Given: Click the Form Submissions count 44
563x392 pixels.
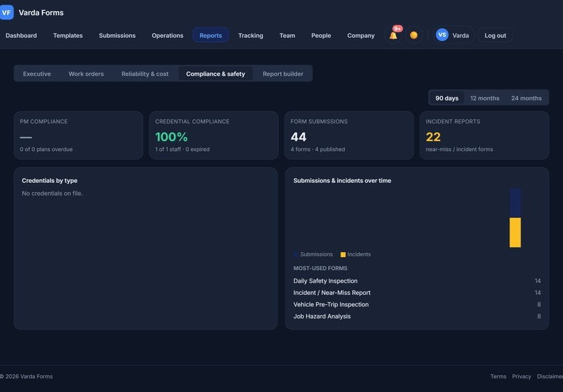Looking at the screenshot, I should tap(298, 137).
